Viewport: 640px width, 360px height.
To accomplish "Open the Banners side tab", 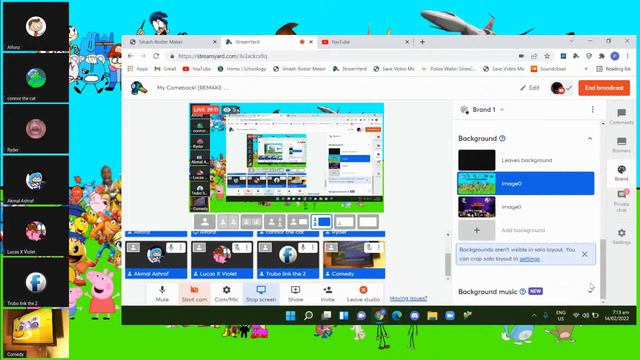I will [x=621, y=145].
